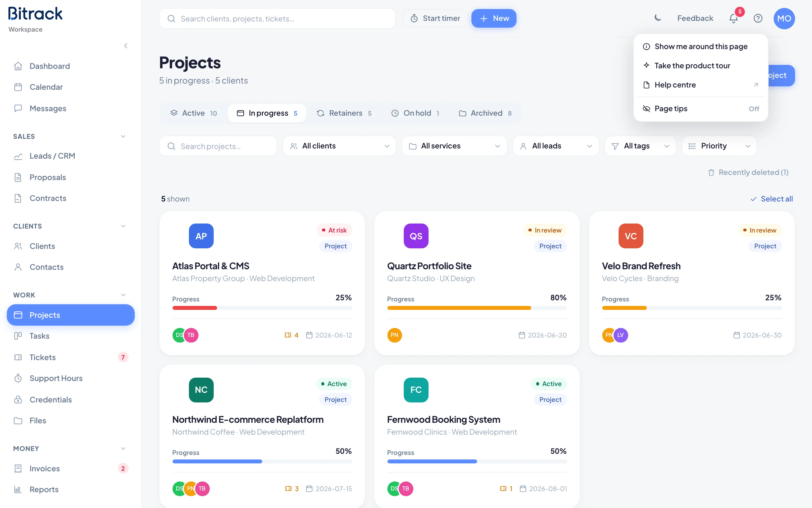
Task: Open the Feedback link
Action: tap(695, 18)
